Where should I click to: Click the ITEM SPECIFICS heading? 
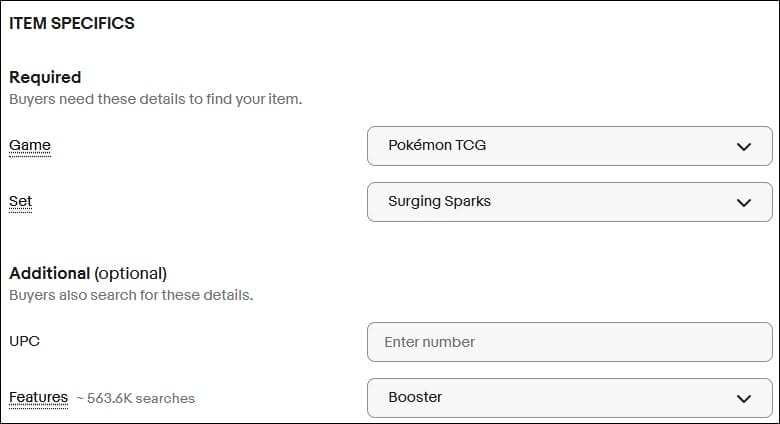[72, 22]
